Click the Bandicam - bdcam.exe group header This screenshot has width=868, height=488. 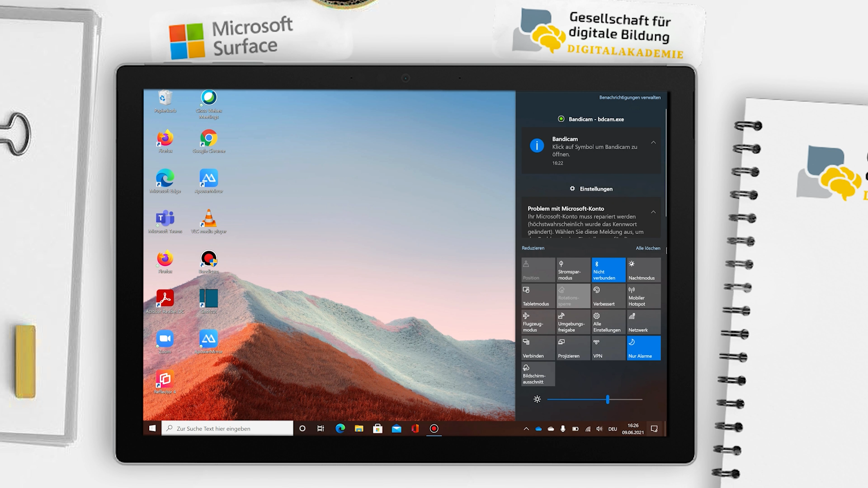pos(591,119)
